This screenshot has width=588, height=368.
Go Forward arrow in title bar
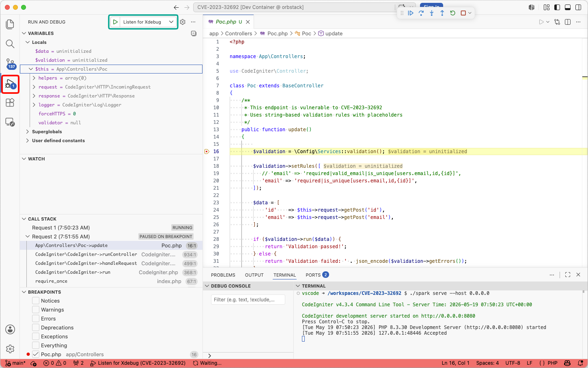187,7
